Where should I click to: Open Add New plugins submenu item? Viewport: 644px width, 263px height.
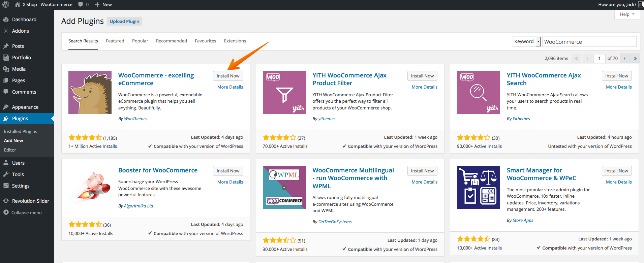tap(13, 140)
